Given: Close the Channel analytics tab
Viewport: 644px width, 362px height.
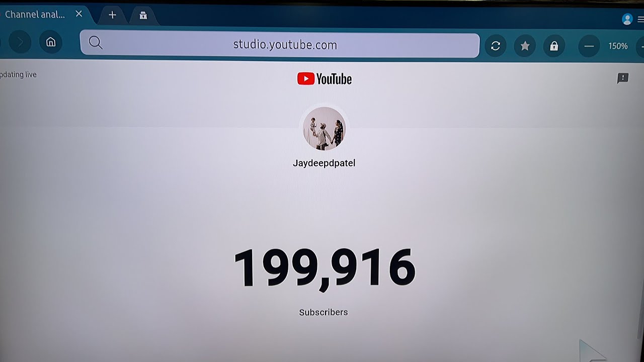Looking at the screenshot, I should point(79,14).
